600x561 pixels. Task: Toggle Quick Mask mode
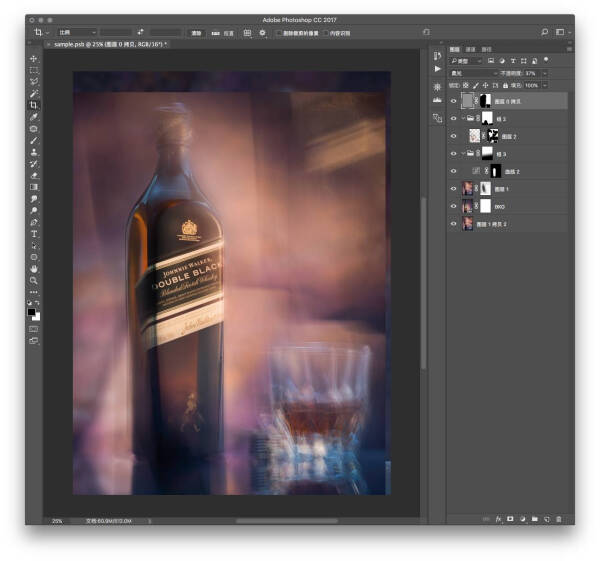[34, 329]
